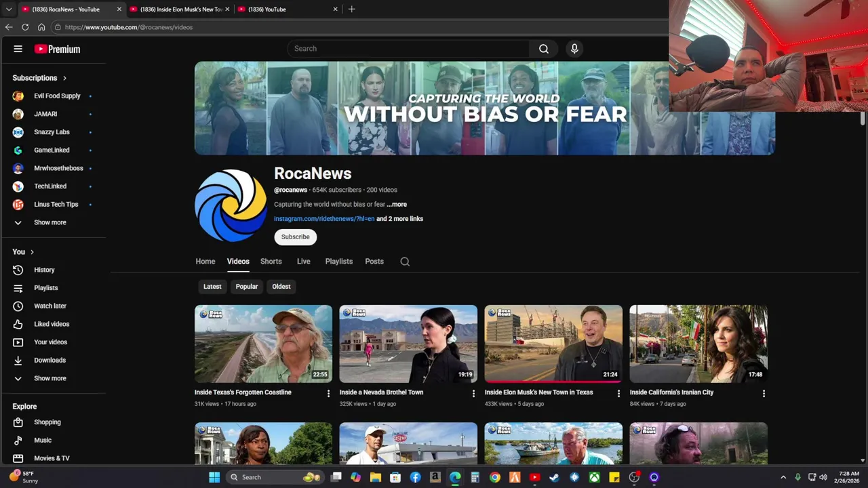Open Xbox app from taskbar
868x488 pixels.
pyautogui.click(x=594, y=477)
